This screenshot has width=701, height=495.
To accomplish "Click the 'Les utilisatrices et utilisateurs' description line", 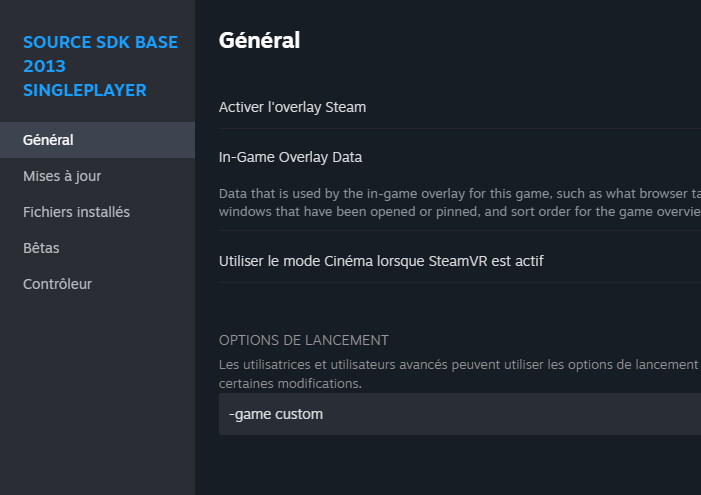I will [x=459, y=365].
